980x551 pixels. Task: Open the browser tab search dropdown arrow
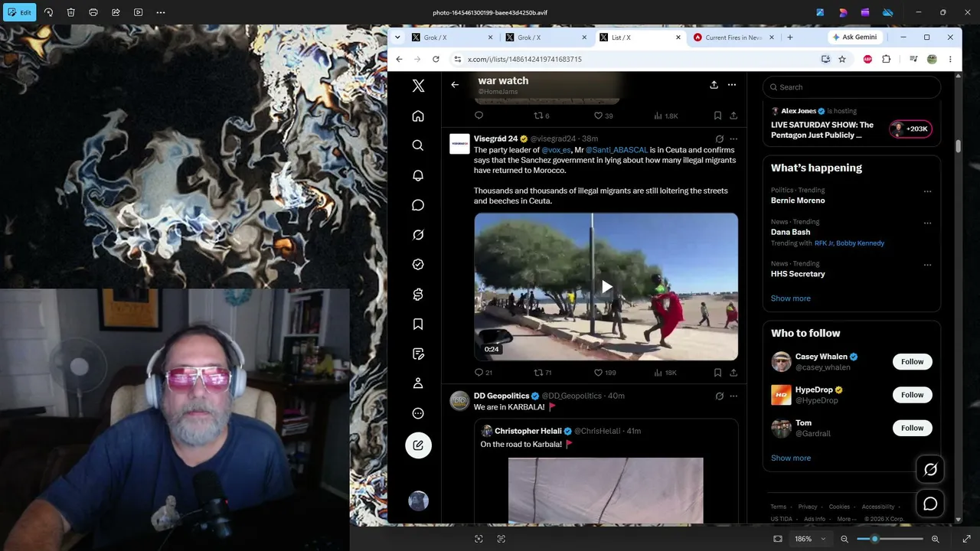(x=397, y=37)
